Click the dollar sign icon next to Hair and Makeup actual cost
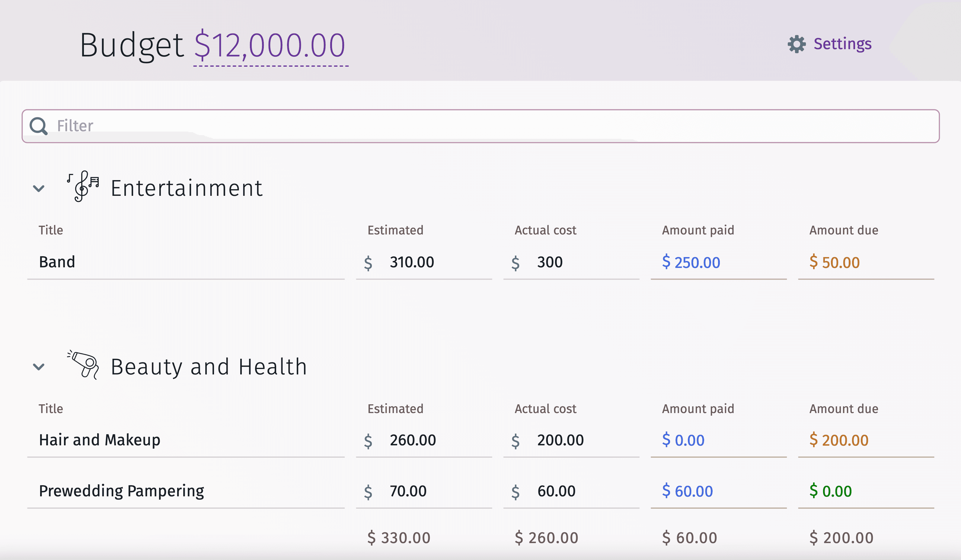 coord(517,439)
